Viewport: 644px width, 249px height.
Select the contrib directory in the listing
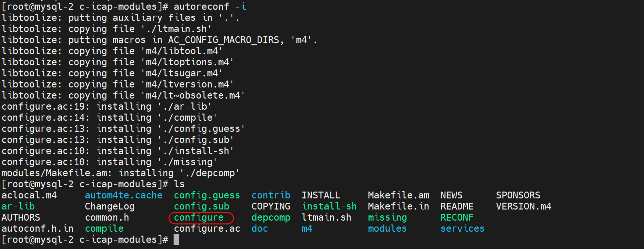[x=271, y=195]
